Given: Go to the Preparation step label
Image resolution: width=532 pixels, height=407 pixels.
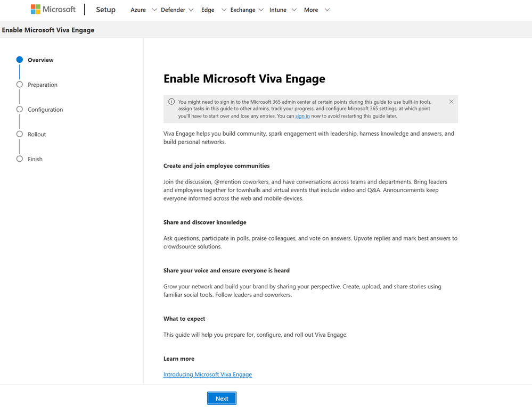Looking at the screenshot, I should [43, 85].
